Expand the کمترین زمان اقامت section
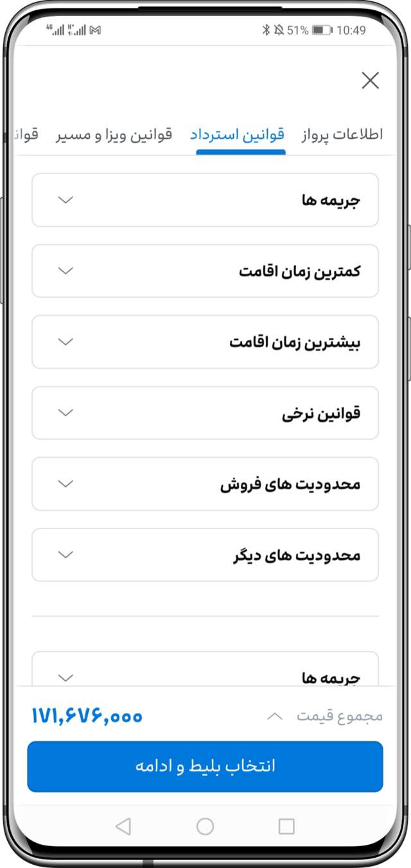 tap(205, 271)
